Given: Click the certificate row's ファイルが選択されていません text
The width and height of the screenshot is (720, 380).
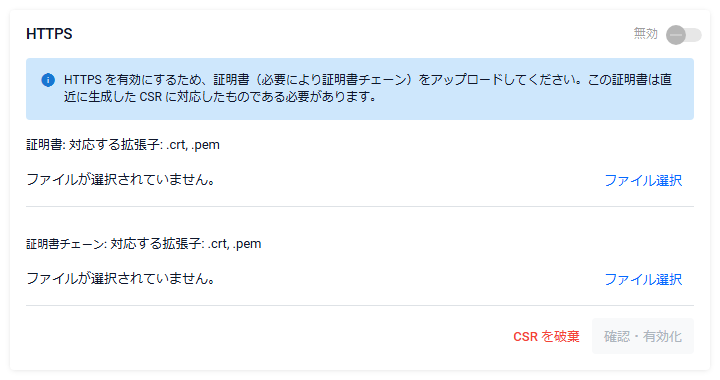Looking at the screenshot, I should click(120, 179).
